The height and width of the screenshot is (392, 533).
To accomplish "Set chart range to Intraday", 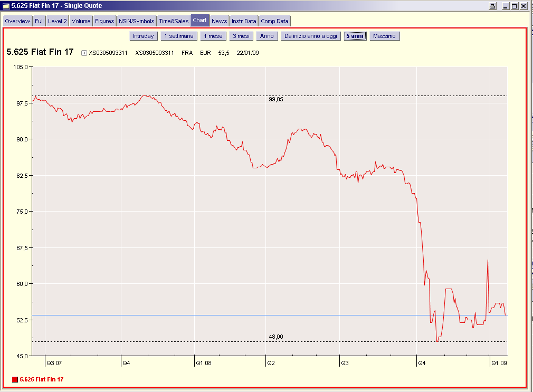I will click(x=144, y=36).
